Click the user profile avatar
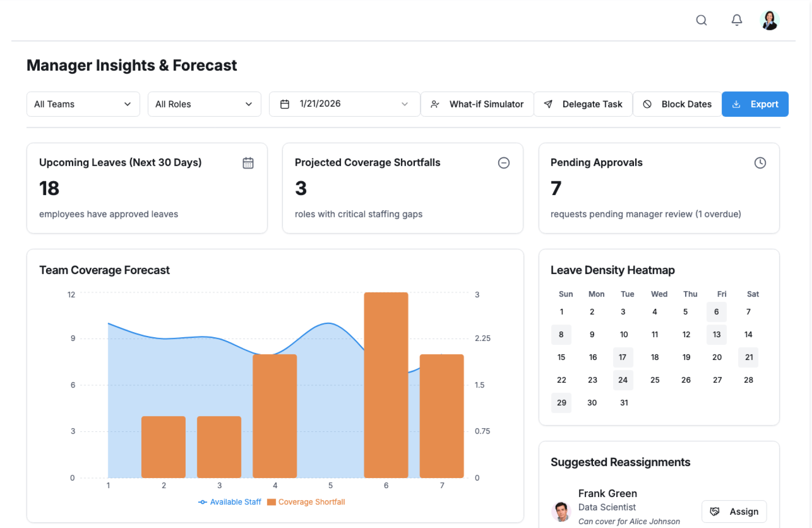 (x=769, y=20)
